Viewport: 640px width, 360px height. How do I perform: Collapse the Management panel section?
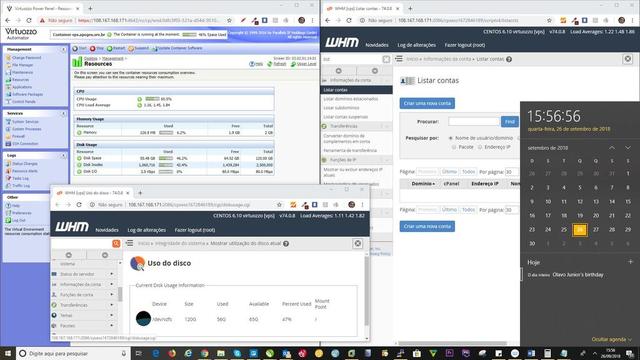click(64, 49)
